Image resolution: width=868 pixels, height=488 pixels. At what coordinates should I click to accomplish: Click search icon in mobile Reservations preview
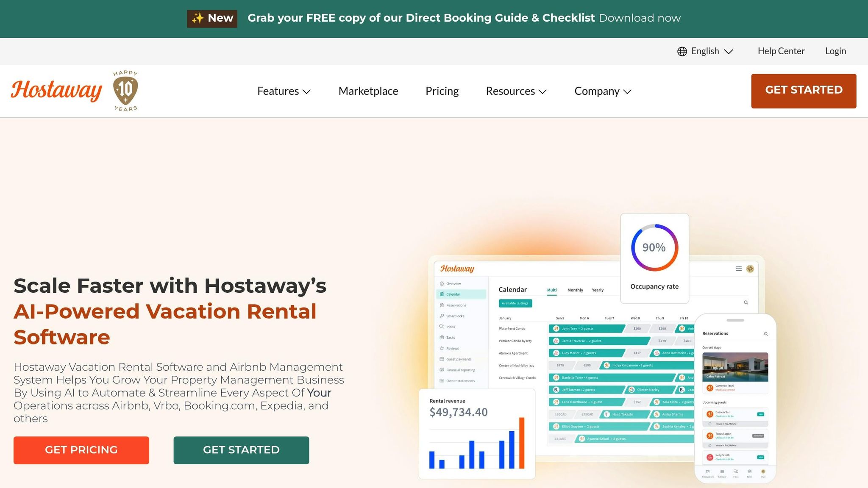point(766,334)
